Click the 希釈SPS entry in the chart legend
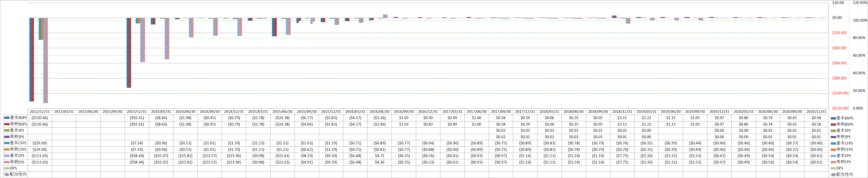The image size is (868, 178). (841, 137)
